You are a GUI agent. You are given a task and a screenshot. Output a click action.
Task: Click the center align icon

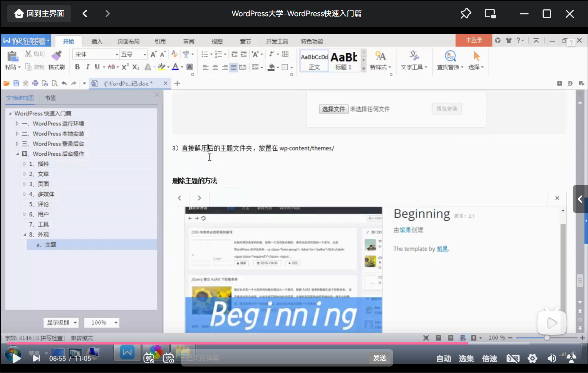point(215,67)
